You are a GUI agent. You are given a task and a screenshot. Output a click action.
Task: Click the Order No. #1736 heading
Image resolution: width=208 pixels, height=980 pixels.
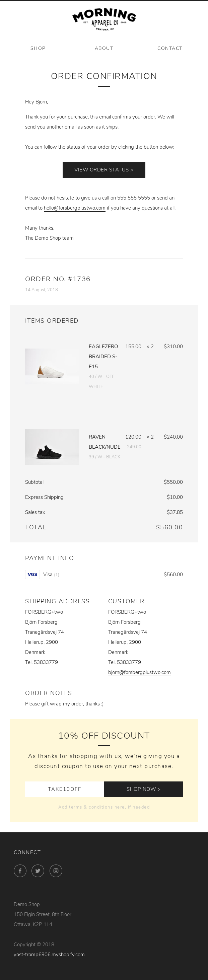[58, 279]
